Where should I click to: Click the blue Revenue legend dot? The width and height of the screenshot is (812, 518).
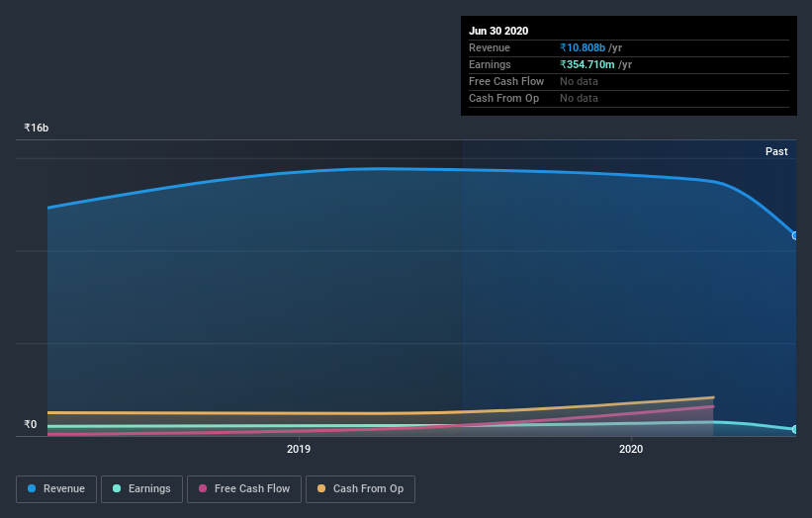[32, 488]
